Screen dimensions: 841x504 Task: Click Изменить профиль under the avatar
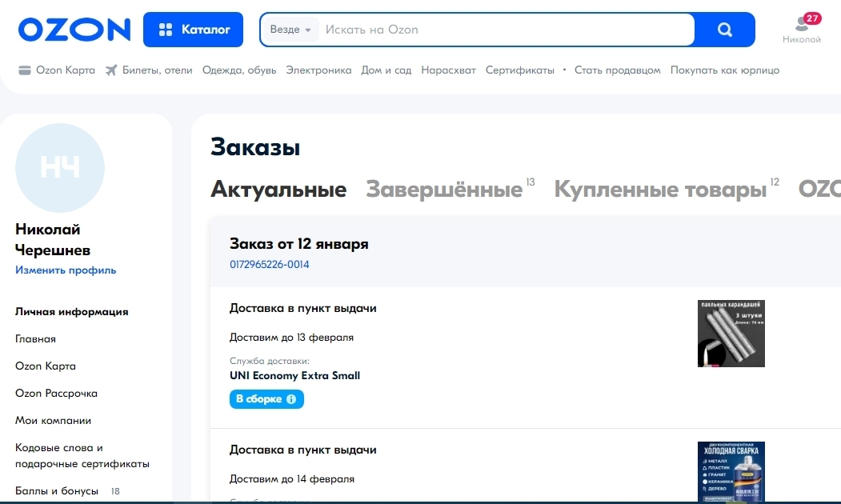(x=64, y=270)
